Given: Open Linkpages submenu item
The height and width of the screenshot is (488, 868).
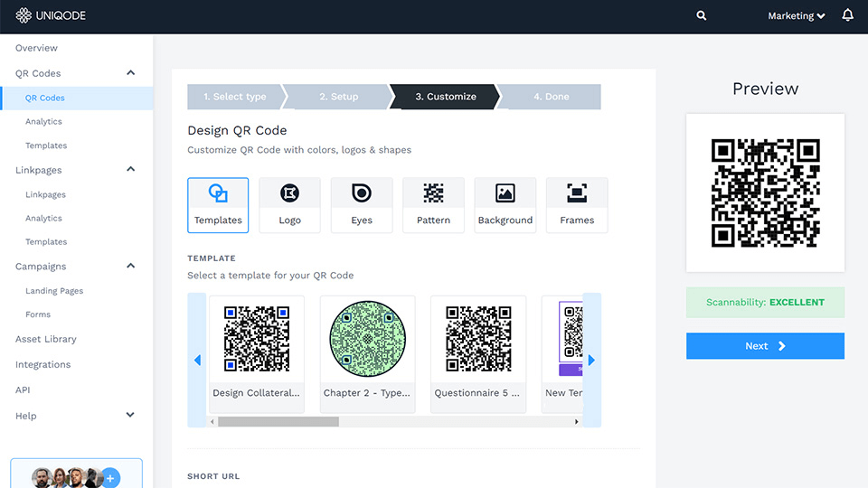Looking at the screenshot, I should tap(45, 195).
